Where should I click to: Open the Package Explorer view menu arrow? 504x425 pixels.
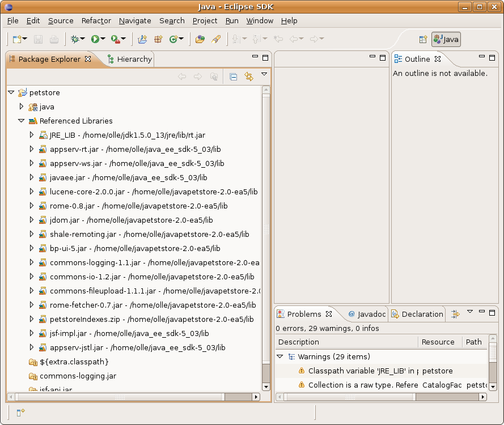click(x=264, y=74)
